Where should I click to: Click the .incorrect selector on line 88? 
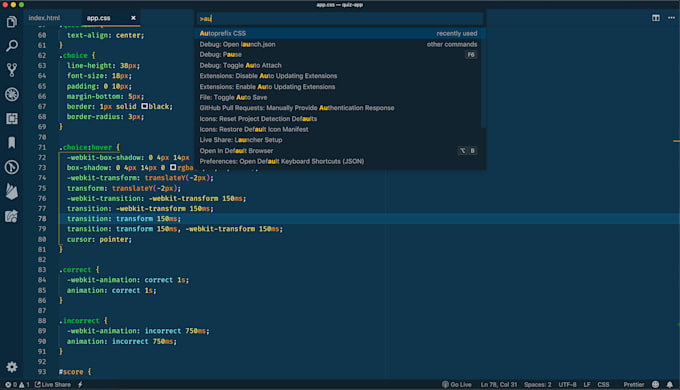coord(79,321)
